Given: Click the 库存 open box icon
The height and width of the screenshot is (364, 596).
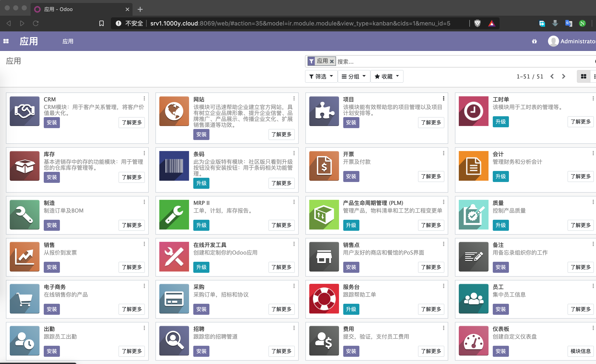Looking at the screenshot, I should (x=25, y=166).
